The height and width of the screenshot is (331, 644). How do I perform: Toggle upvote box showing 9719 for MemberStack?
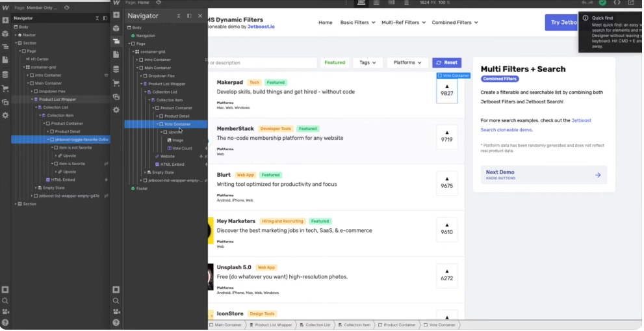coord(447,137)
